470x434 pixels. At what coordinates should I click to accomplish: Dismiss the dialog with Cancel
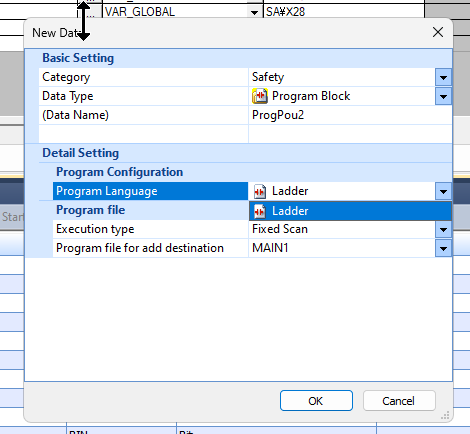coord(399,401)
